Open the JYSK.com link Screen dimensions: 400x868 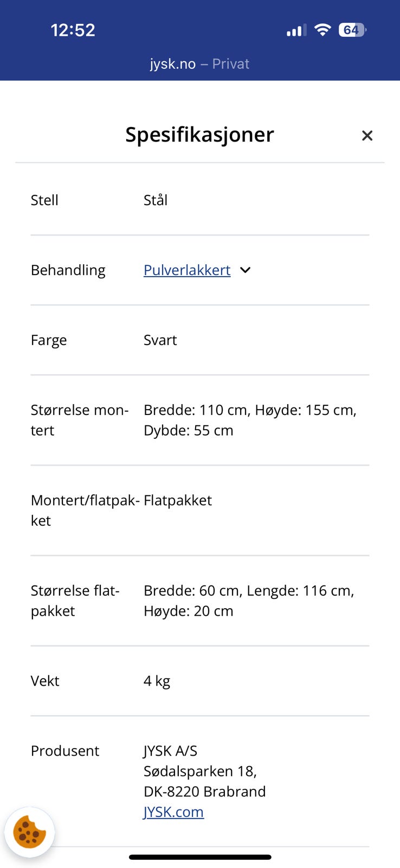click(x=173, y=812)
